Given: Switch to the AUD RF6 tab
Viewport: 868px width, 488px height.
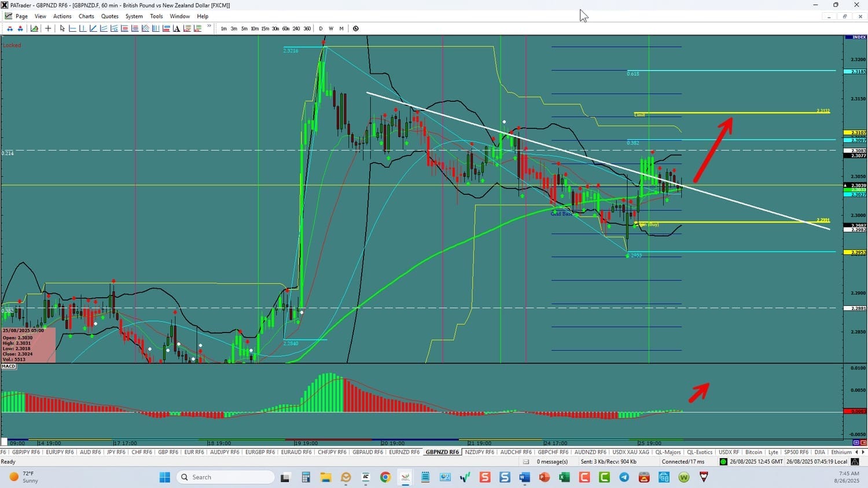Looking at the screenshot, I should coord(90,452).
